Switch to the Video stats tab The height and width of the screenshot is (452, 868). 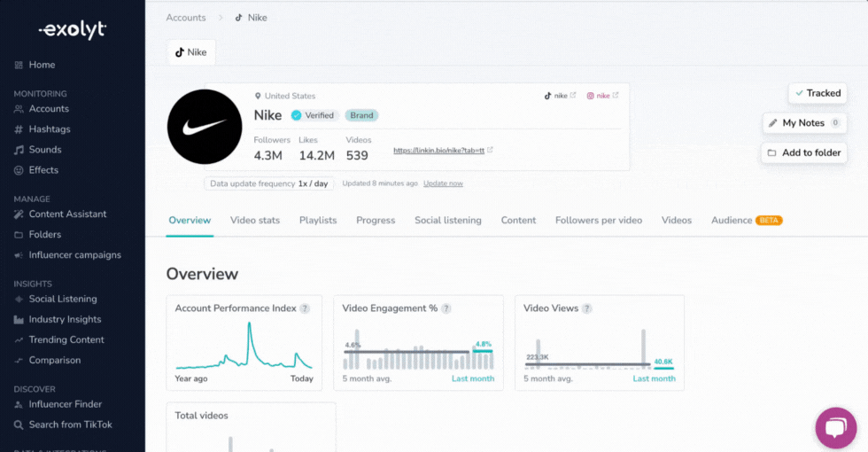pos(255,221)
